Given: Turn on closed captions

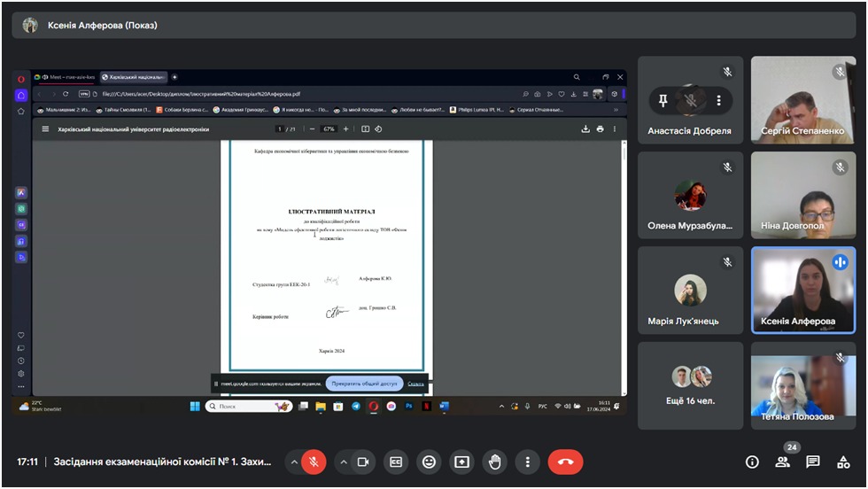Looking at the screenshot, I should pos(396,462).
